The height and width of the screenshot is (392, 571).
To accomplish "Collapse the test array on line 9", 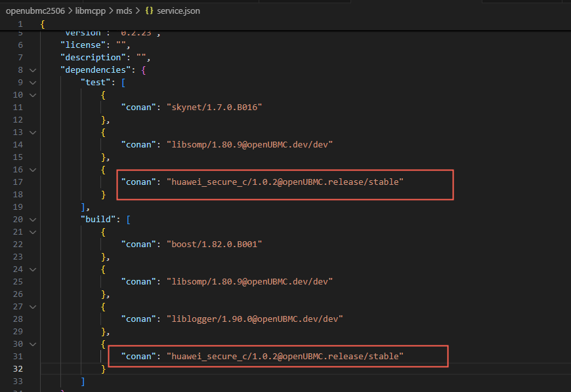I will (x=33, y=83).
